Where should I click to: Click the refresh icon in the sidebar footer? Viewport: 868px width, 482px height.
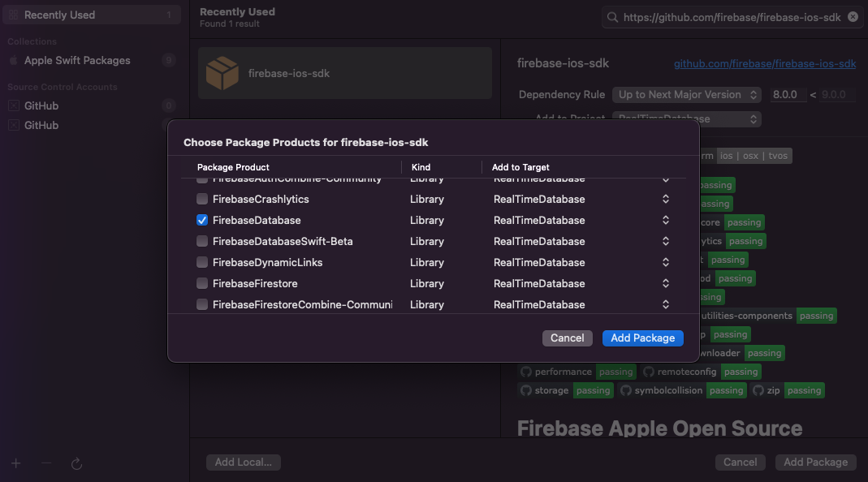point(77,463)
